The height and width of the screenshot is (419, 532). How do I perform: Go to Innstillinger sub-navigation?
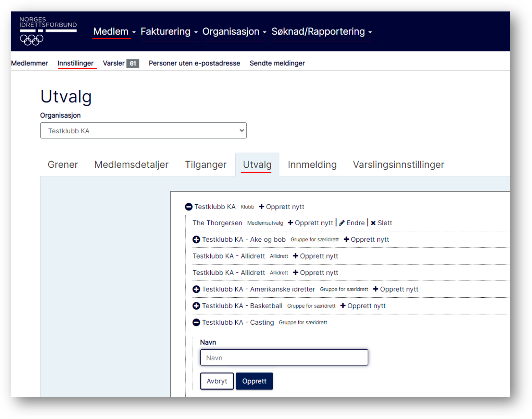pyautogui.click(x=75, y=63)
